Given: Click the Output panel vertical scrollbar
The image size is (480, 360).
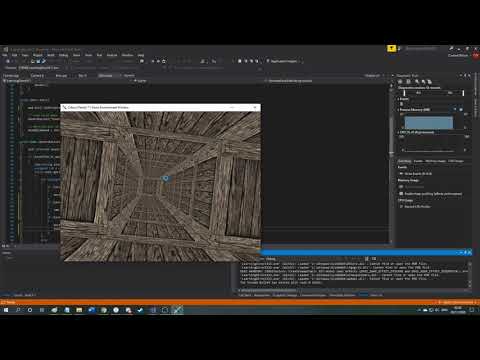Looking at the screenshot, I should click(x=470, y=275).
